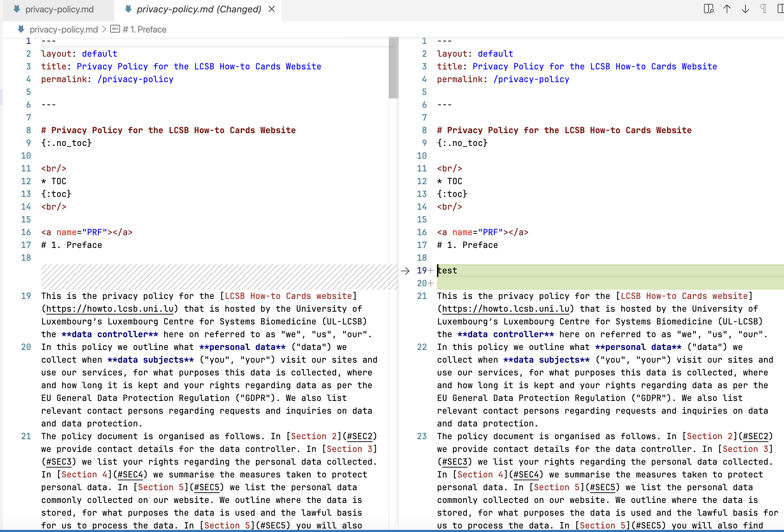Close the privacy-policy.md (Changed) tab
Viewport: 784px width, 532px height.
point(272,9)
